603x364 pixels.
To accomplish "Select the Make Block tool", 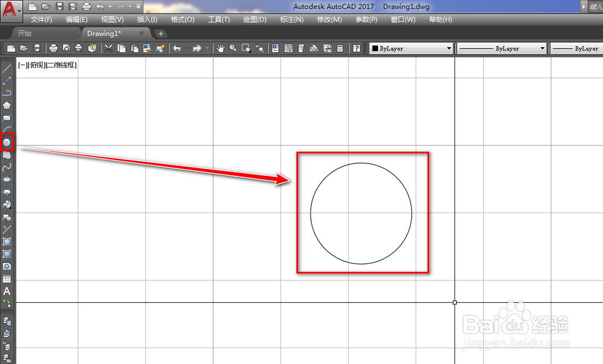I will pos(7,217).
